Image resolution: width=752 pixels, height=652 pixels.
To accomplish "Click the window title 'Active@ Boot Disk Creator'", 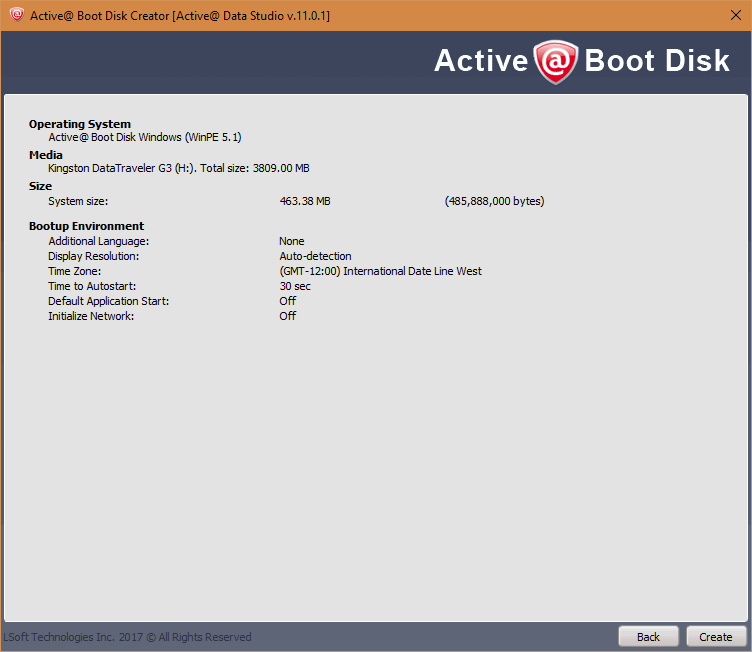I will click(x=100, y=16).
